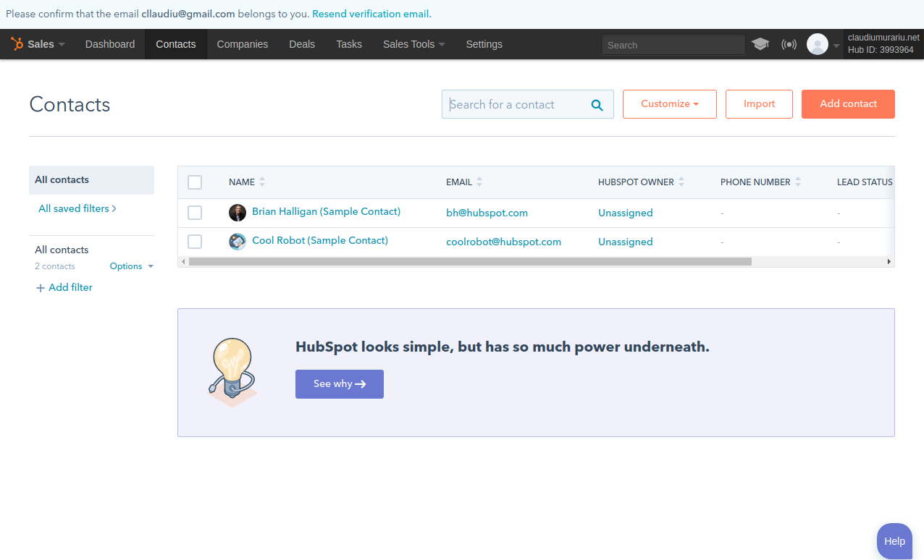Click Resend verification email link

click(x=371, y=14)
